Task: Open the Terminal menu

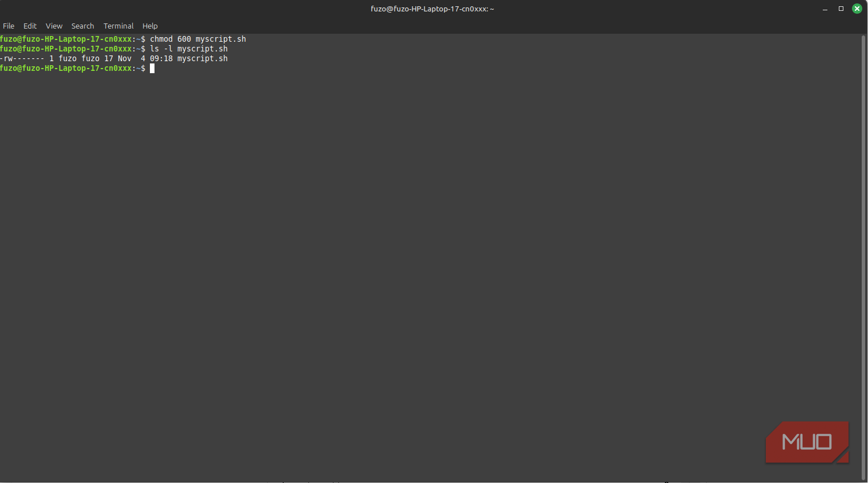Action: click(x=118, y=26)
